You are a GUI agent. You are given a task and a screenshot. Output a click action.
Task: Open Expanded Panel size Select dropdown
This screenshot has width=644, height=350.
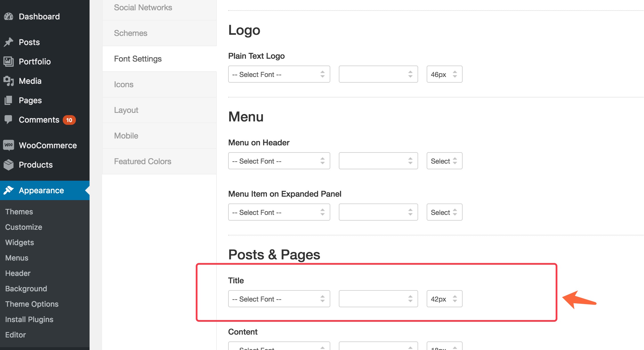[x=444, y=212]
